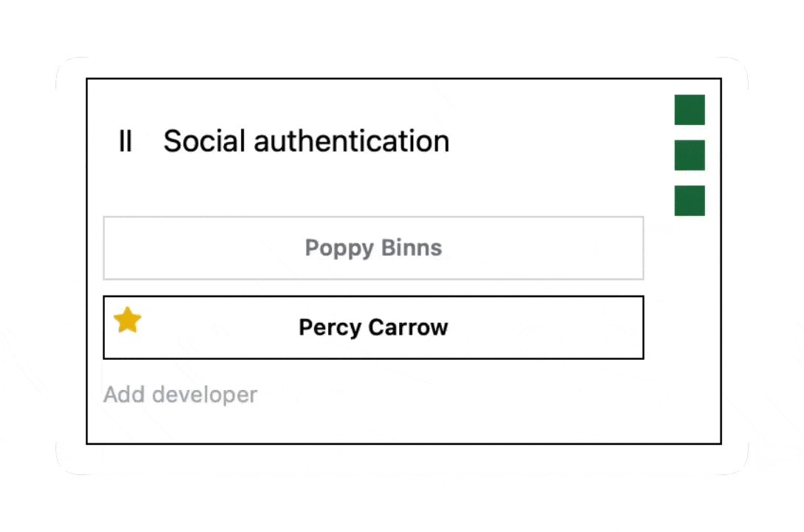Pick the last green color square
The height and width of the screenshot is (532, 804).
689,201
